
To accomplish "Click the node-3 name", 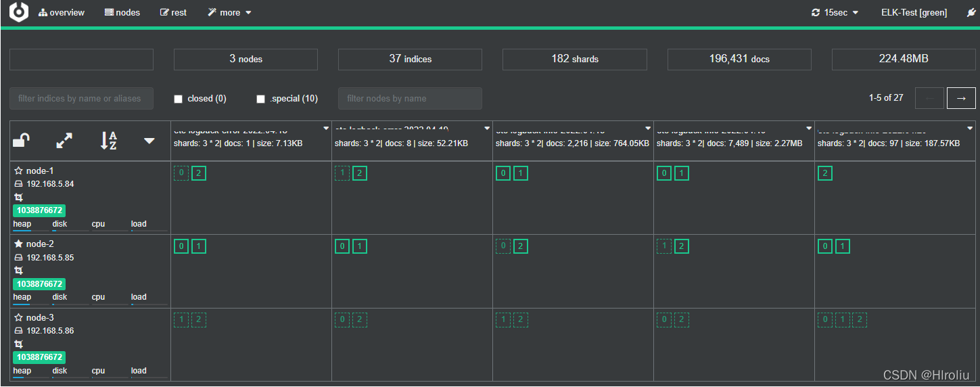I will (40, 318).
